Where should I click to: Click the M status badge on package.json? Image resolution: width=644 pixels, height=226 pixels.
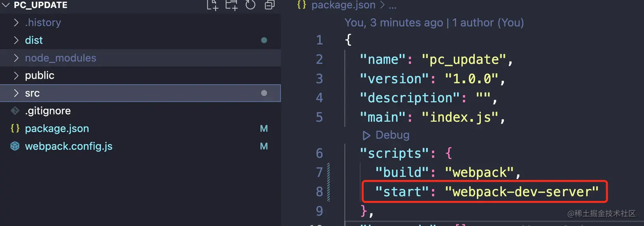(264, 129)
